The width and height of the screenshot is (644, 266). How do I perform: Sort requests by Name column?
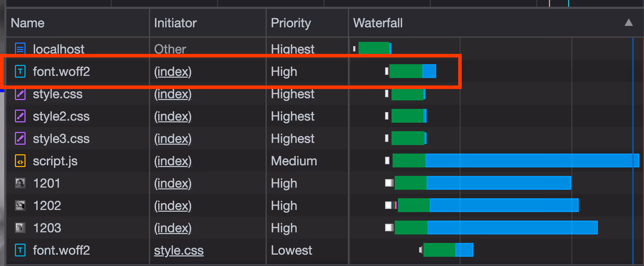pyautogui.click(x=28, y=23)
